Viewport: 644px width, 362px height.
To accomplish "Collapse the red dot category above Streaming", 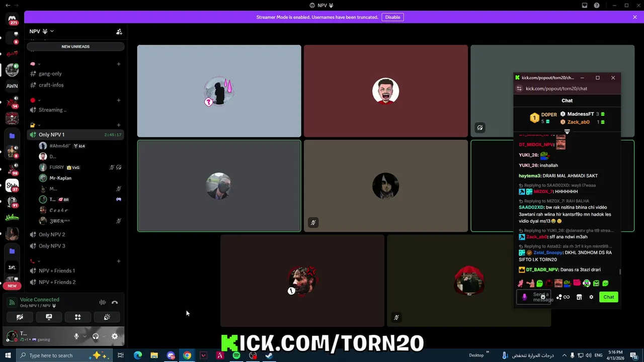I will 35,100.
